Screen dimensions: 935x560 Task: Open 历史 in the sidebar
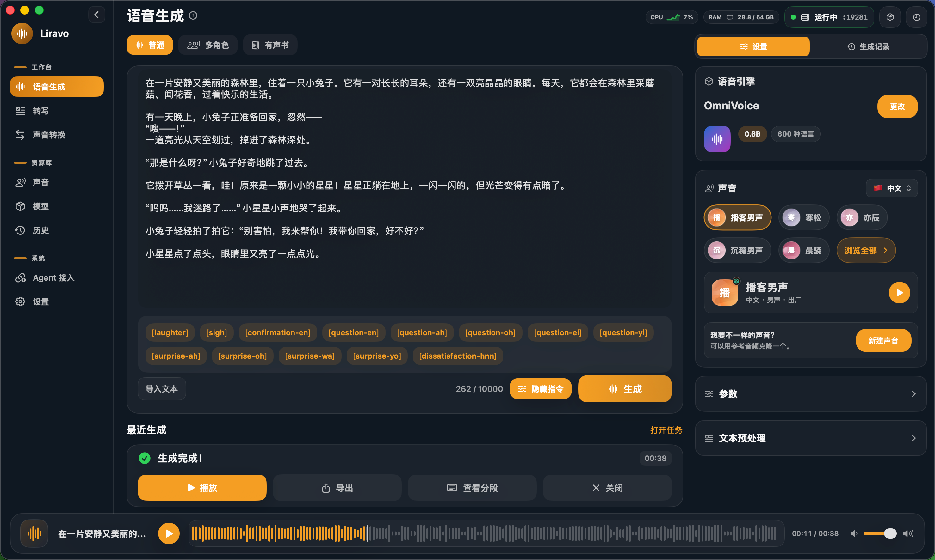click(x=57, y=230)
